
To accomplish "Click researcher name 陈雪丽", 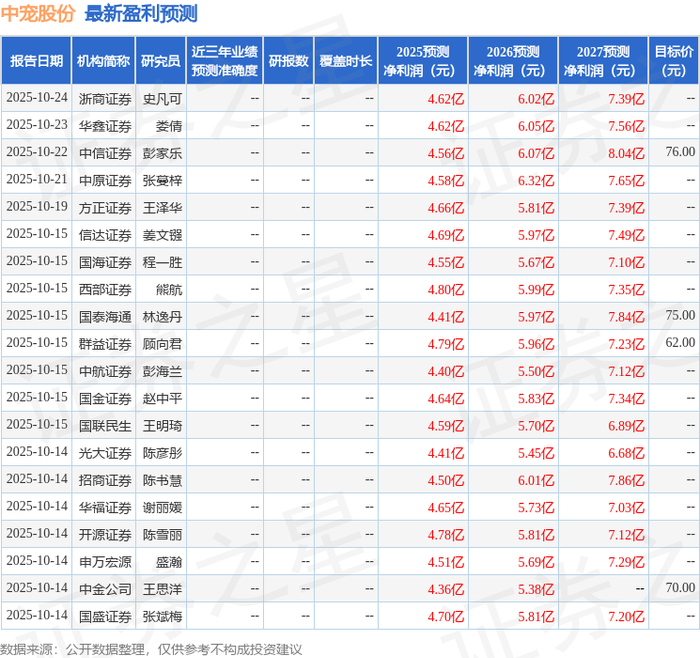I will 162,534.
